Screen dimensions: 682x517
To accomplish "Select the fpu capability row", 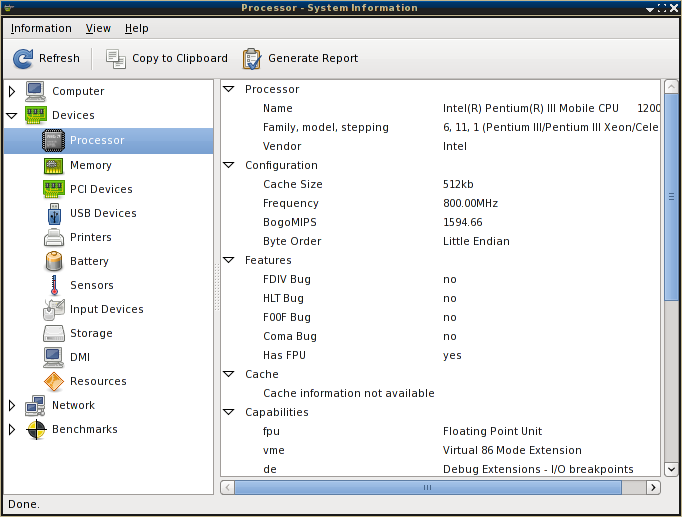I will [441, 431].
